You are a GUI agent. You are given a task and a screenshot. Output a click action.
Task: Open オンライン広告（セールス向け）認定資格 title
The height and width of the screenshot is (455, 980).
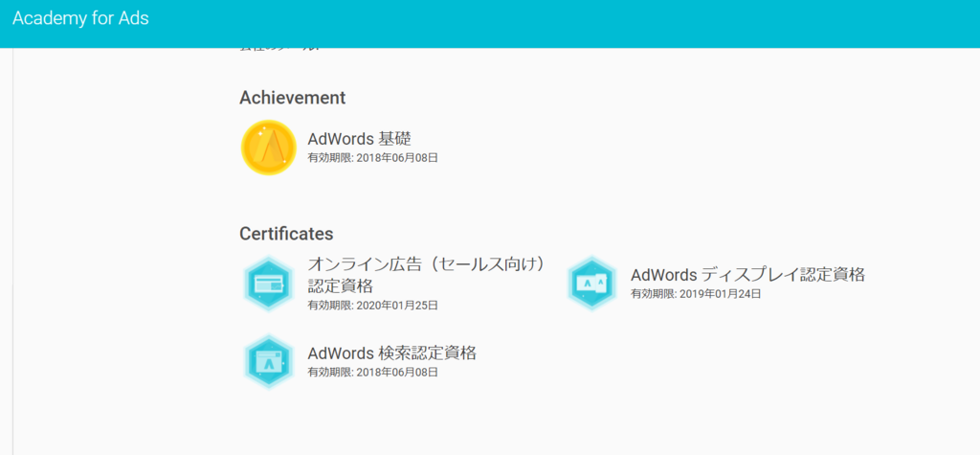coord(427,274)
